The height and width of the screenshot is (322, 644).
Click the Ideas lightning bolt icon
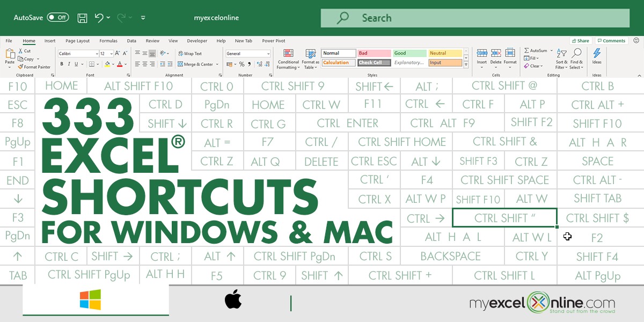point(597,53)
